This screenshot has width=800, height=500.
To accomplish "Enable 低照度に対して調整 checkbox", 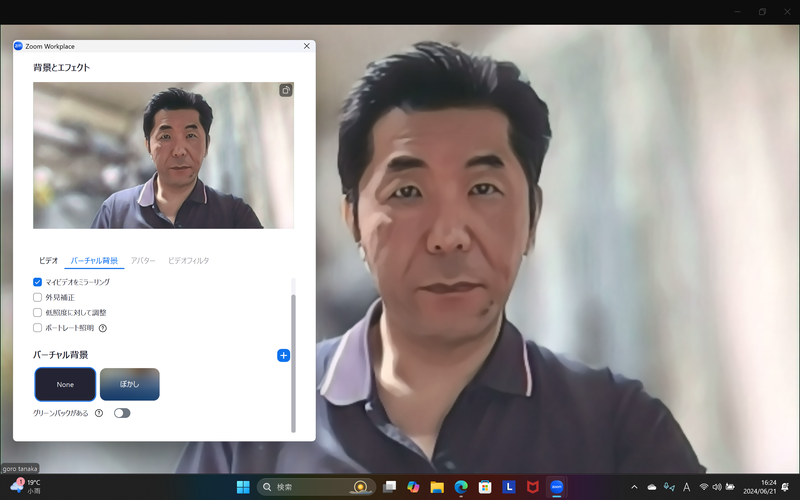I will pos(37,312).
